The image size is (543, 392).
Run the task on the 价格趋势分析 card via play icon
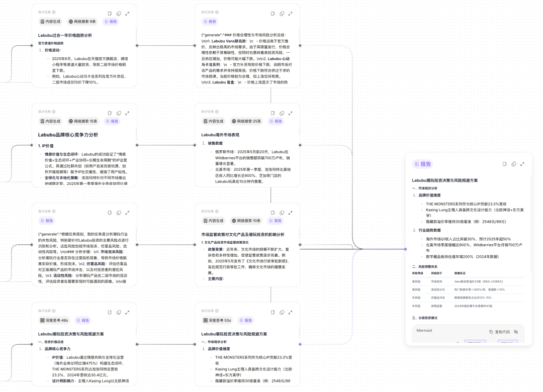point(54,12)
